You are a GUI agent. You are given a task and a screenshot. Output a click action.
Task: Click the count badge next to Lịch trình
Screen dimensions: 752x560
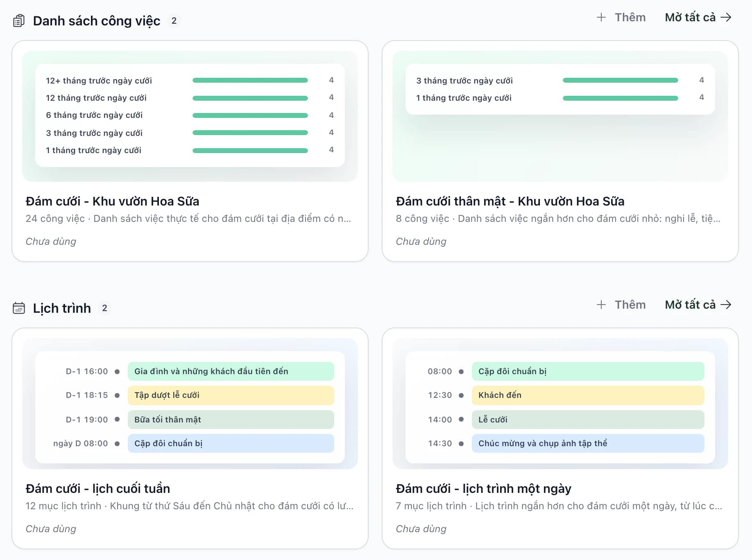(104, 308)
